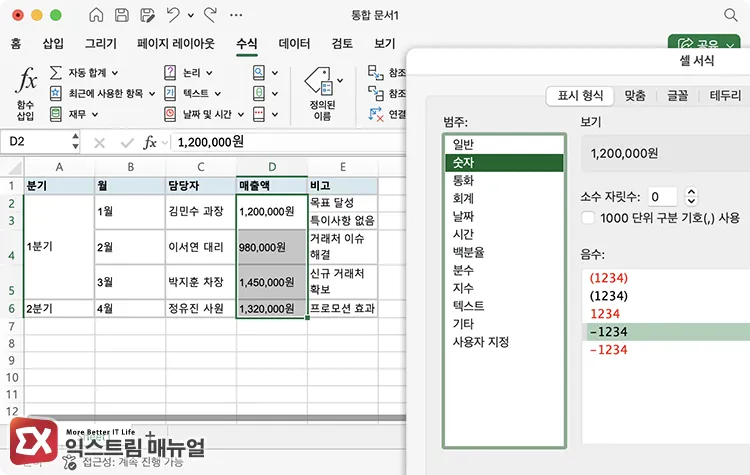Open the more toolbar options ellipsis
Image resolution: width=750 pixels, height=475 pixels.
point(236,15)
